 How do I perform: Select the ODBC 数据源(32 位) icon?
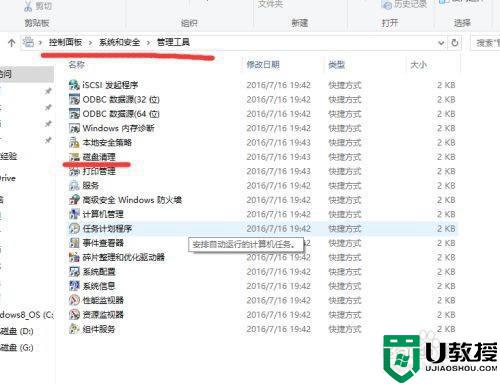click(x=74, y=99)
